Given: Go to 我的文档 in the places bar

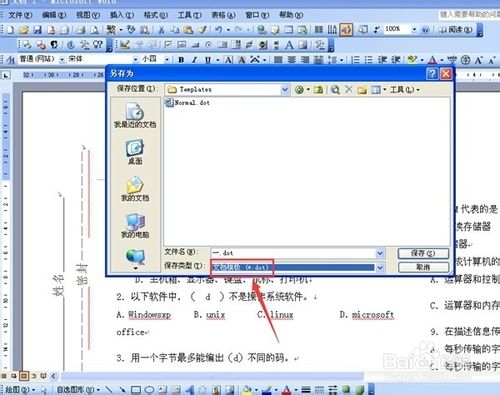Looking at the screenshot, I should tap(135, 189).
